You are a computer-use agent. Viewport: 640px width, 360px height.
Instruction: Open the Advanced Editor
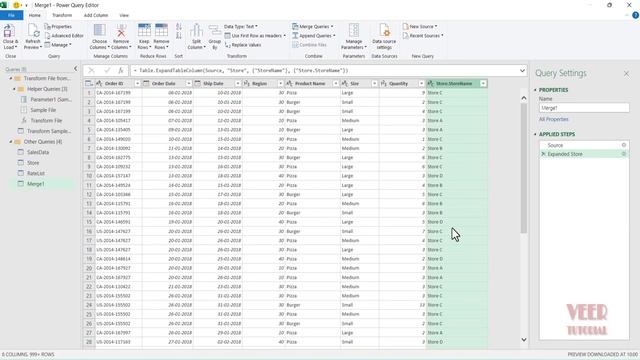coord(64,36)
